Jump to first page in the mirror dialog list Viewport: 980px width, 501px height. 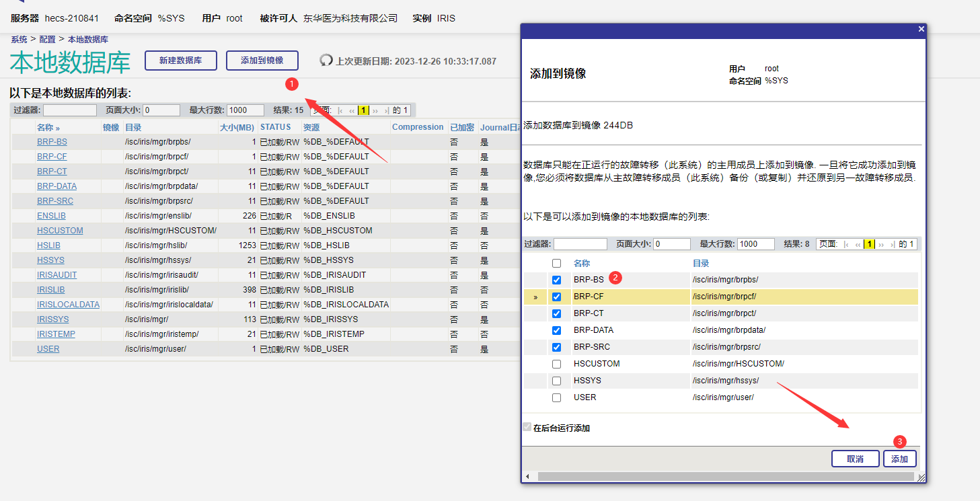846,244
